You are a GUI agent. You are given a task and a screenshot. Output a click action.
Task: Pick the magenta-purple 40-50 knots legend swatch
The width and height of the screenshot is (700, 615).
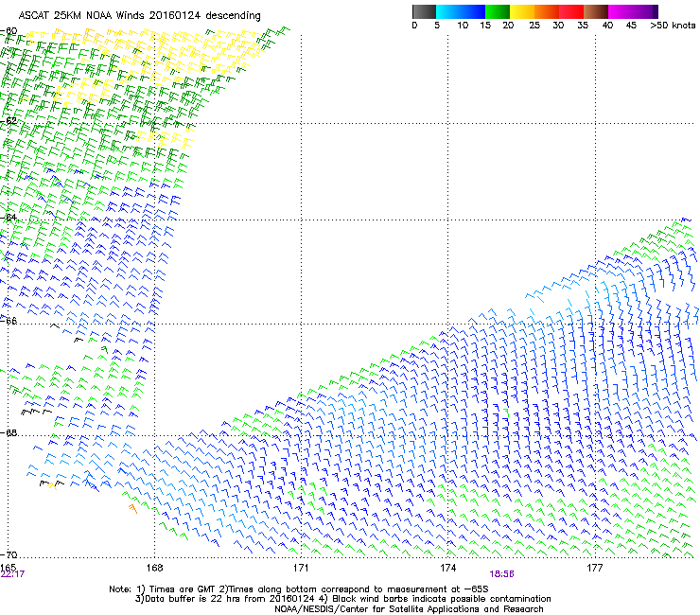(633, 11)
